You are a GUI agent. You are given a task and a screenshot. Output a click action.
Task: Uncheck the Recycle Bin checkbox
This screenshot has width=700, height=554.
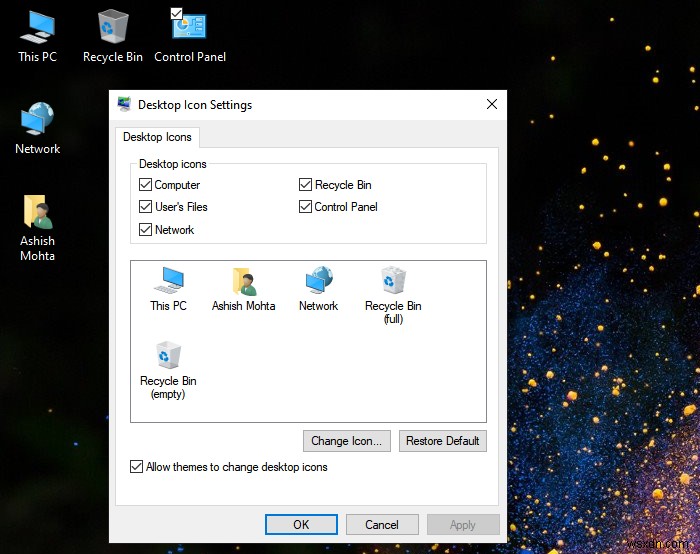(x=305, y=184)
